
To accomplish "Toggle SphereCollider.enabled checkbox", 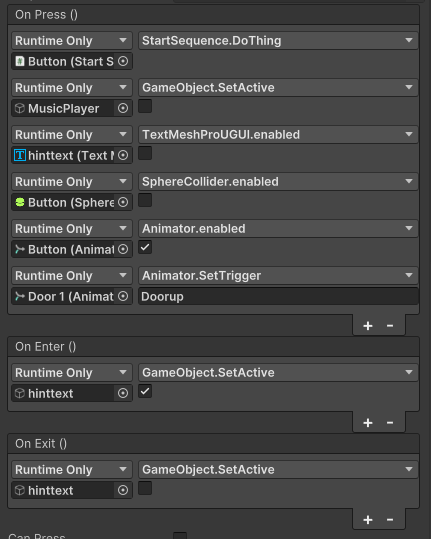I will tap(145, 200).
